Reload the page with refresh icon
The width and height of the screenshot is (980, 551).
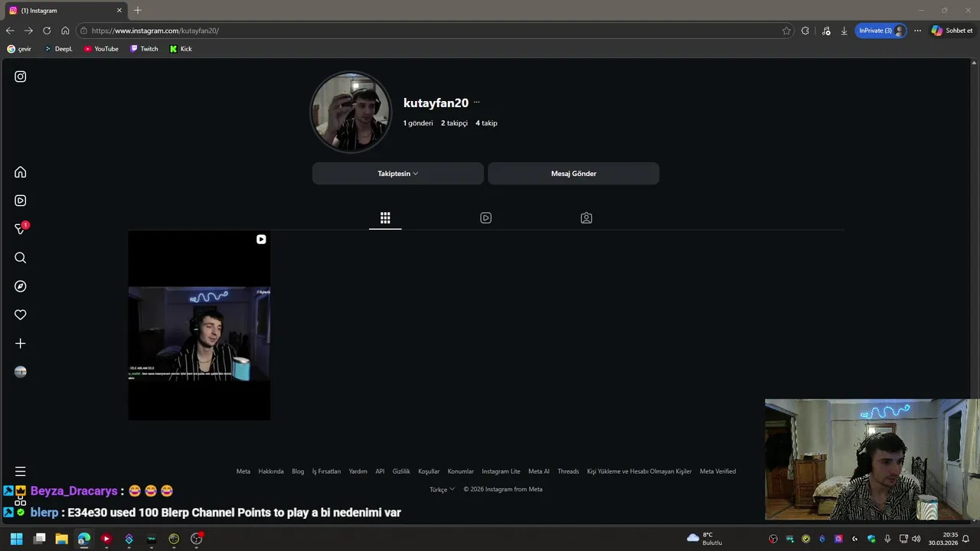[47, 31]
